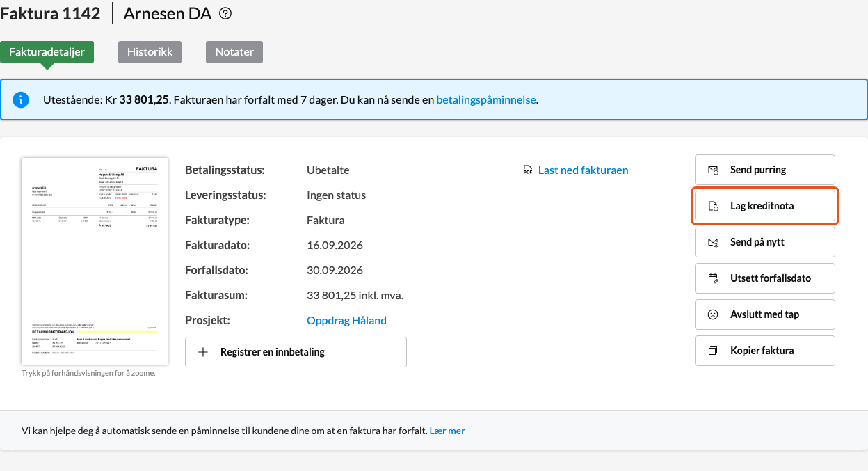Zoom the invoice preview thumbnail
The height and width of the screenshot is (471, 868).
click(95, 261)
